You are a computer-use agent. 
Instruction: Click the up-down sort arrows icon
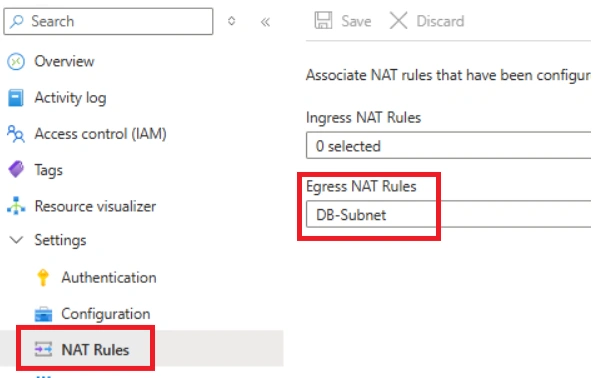231,21
